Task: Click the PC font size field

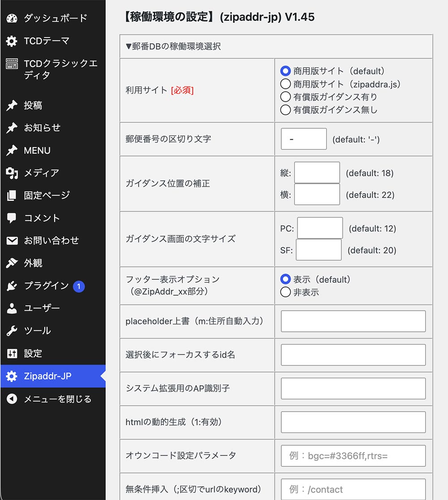Action: pyautogui.click(x=320, y=228)
